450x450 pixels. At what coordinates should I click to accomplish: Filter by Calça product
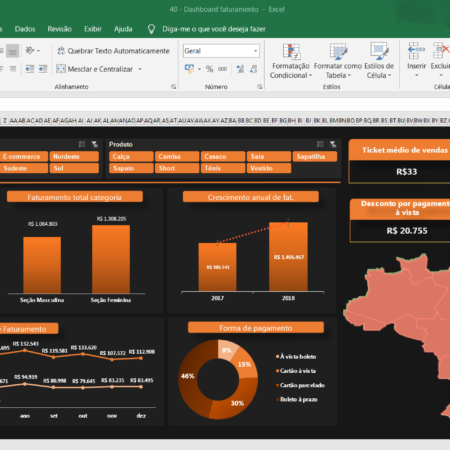click(x=131, y=156)
